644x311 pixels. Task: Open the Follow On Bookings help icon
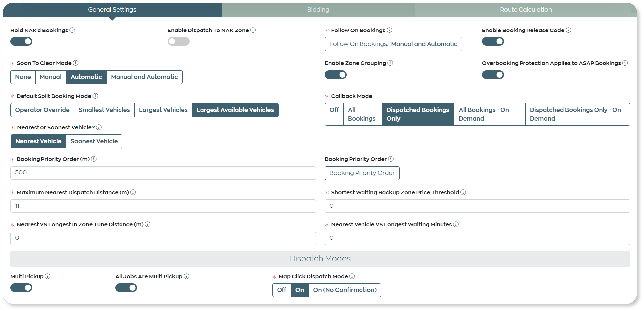click(x=390, y=30)
